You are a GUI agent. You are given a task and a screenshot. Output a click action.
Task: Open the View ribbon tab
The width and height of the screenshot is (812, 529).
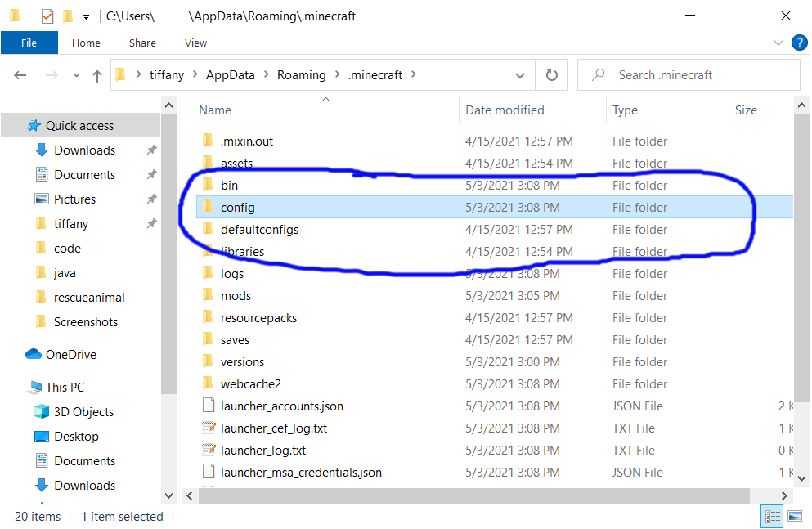click(x=195, y=43)
